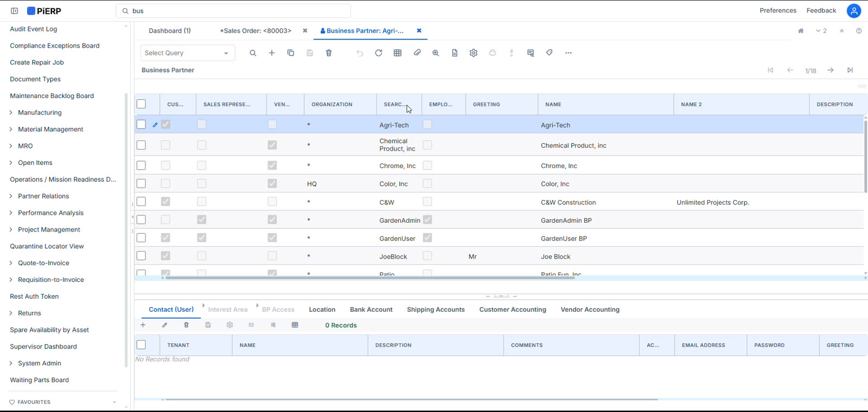
Task: Open Preferences link
Action: (778, 11)
